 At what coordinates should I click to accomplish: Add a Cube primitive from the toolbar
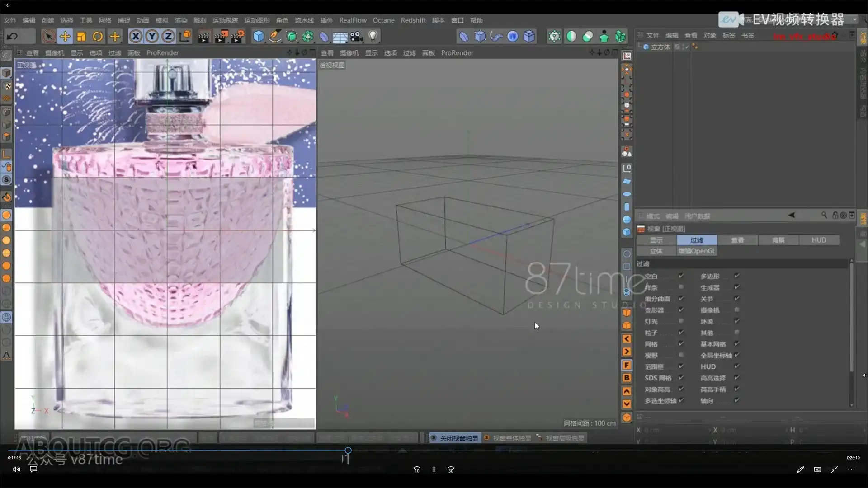point(258,36)
